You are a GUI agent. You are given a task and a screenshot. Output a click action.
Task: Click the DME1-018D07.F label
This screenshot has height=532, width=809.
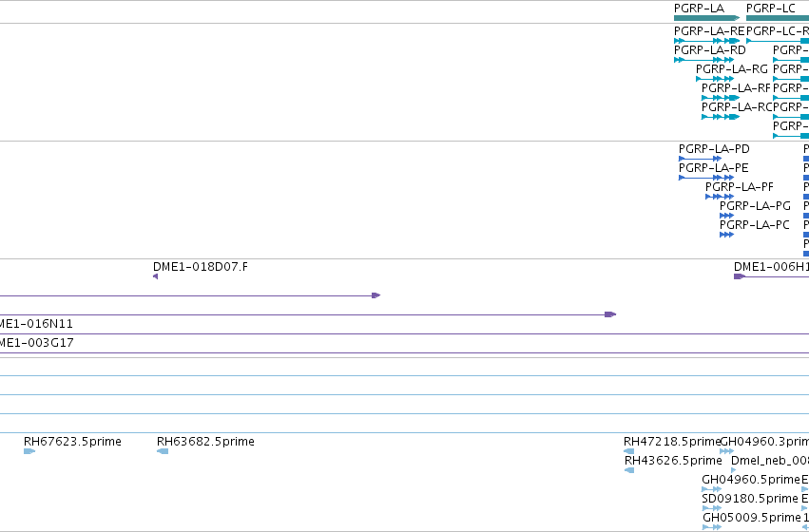[x=201, y=267]
